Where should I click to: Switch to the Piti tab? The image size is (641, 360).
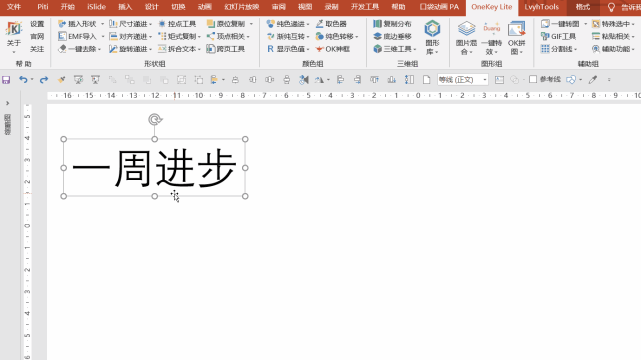click(x=43, y=7)
